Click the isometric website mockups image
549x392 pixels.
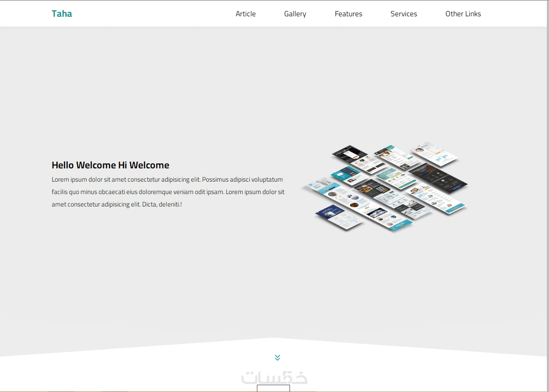pyautogui.click(x=385, y=187)
